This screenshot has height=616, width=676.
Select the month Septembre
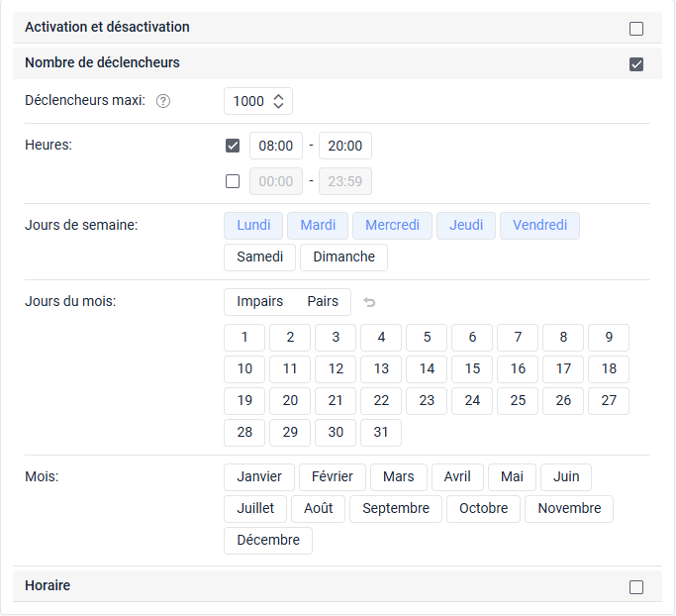click(396, 509)
